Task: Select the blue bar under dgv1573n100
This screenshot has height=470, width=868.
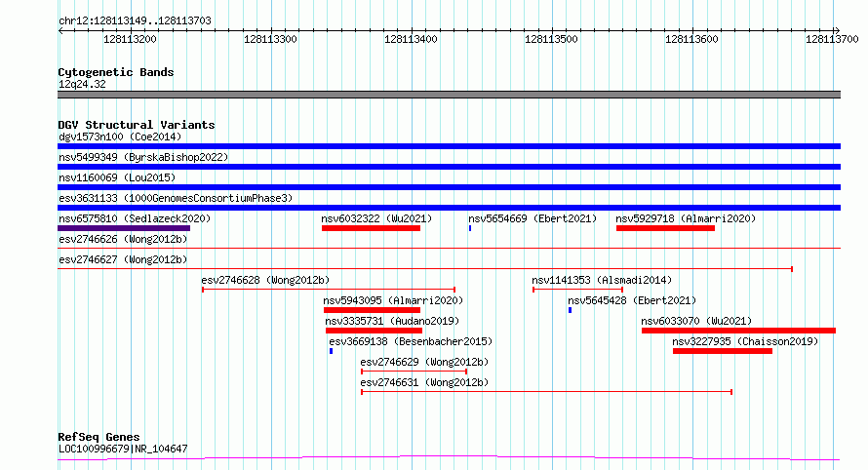Action: tap(449, 146)
